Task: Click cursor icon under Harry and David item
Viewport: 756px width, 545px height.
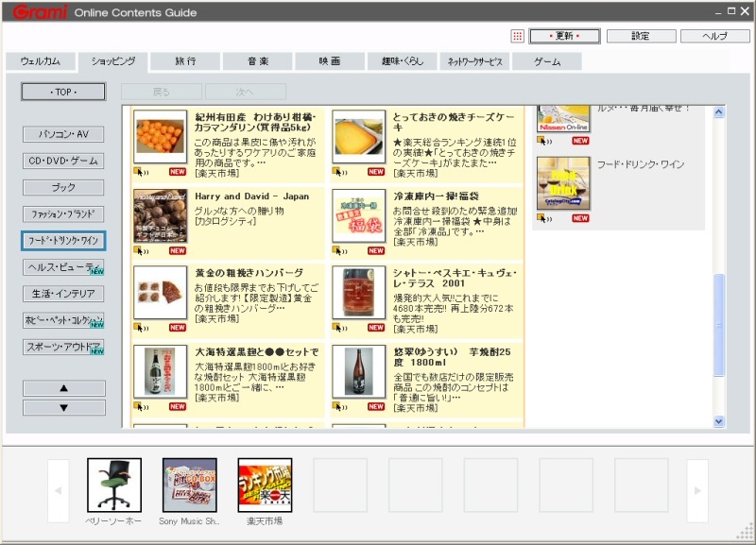Action: [x=141, y=250]
